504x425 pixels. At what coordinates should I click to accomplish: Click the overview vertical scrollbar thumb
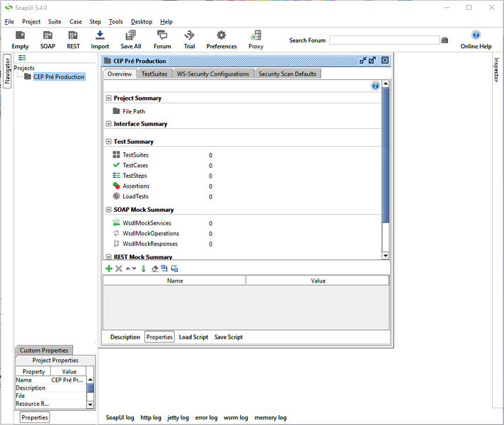coord(385,155)
